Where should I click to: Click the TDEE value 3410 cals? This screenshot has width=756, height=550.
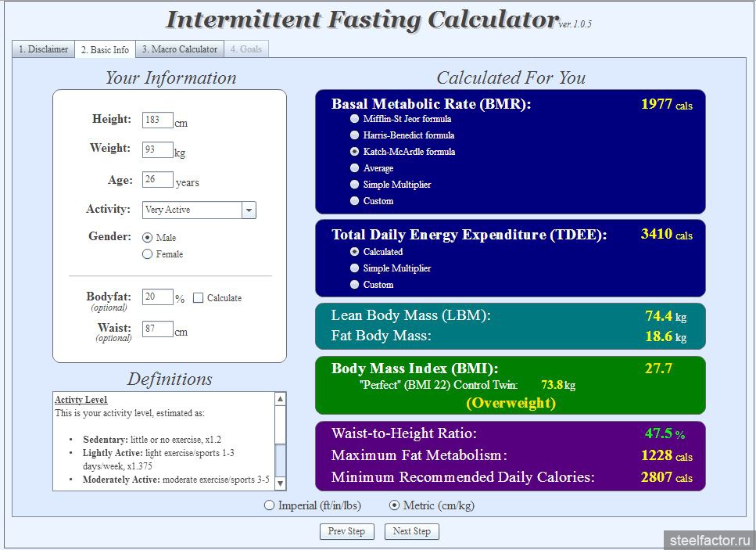pos(666,235)
